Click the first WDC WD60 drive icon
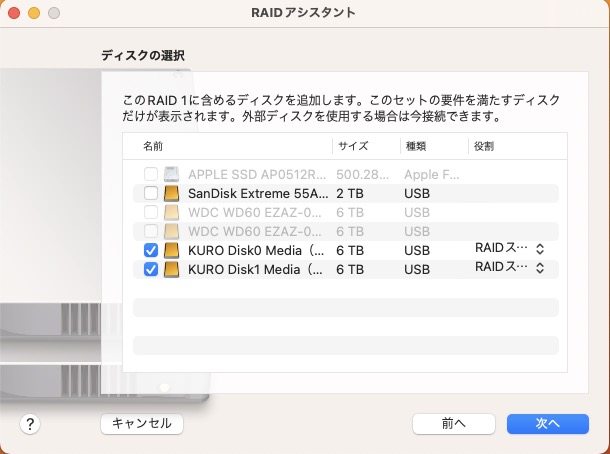Screen dimensions: 610x454 tap(172, 211)
